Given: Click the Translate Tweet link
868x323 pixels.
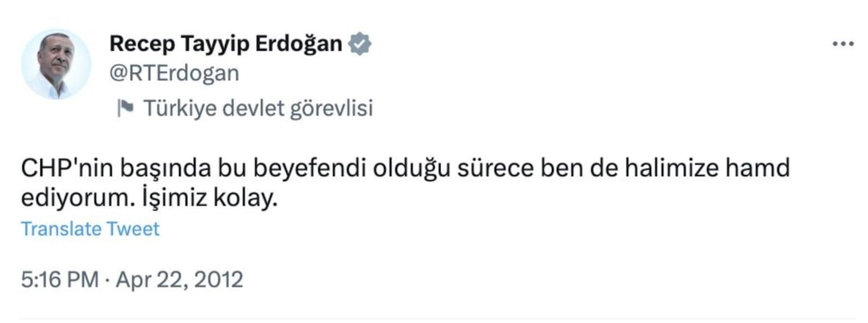Looking at the screenshot, I should [90, 229].
